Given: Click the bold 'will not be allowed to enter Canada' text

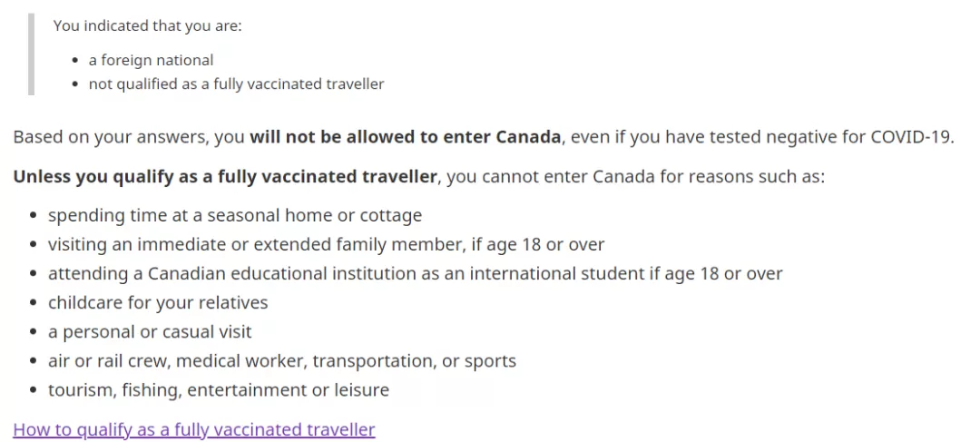Looking at the screenshot, I should [405, 137].
